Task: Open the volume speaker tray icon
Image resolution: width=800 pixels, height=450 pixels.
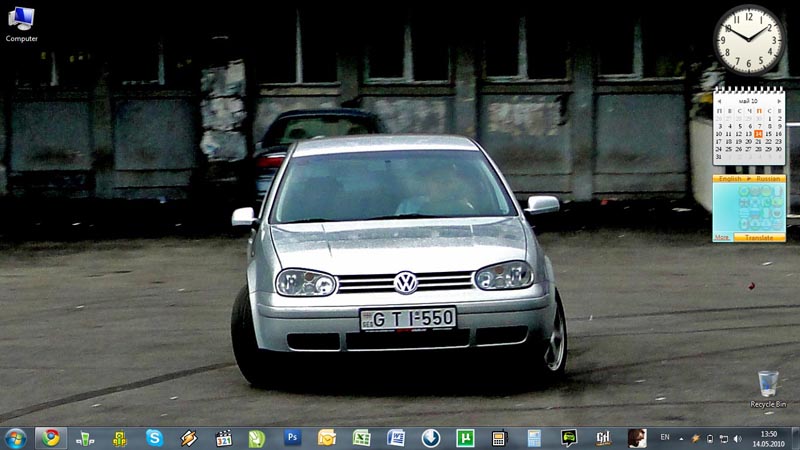Action: (x=738, y=439)
